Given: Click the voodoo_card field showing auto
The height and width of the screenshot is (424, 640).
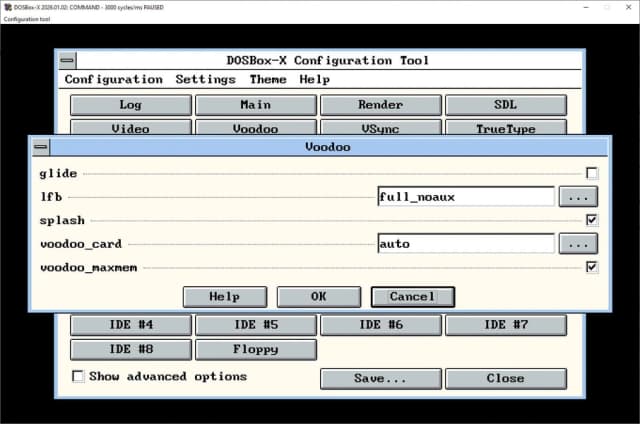Looking at the screenshot, I should [466, 244].
